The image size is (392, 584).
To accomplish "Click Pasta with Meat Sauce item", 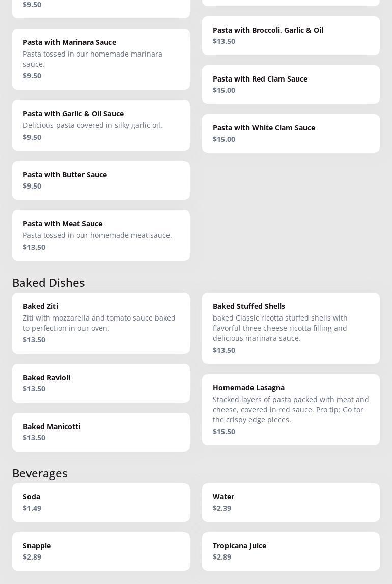I will point(101,235).
